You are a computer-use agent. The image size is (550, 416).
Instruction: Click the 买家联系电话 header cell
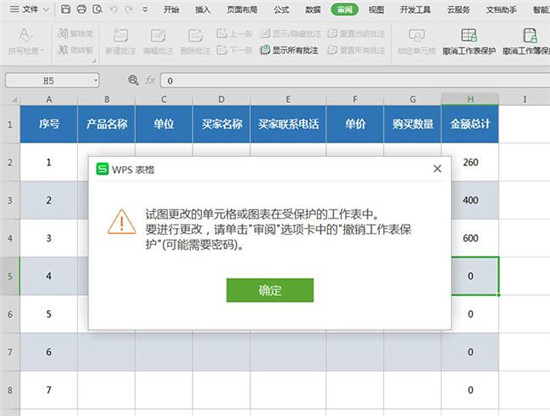tap(288, 124)
